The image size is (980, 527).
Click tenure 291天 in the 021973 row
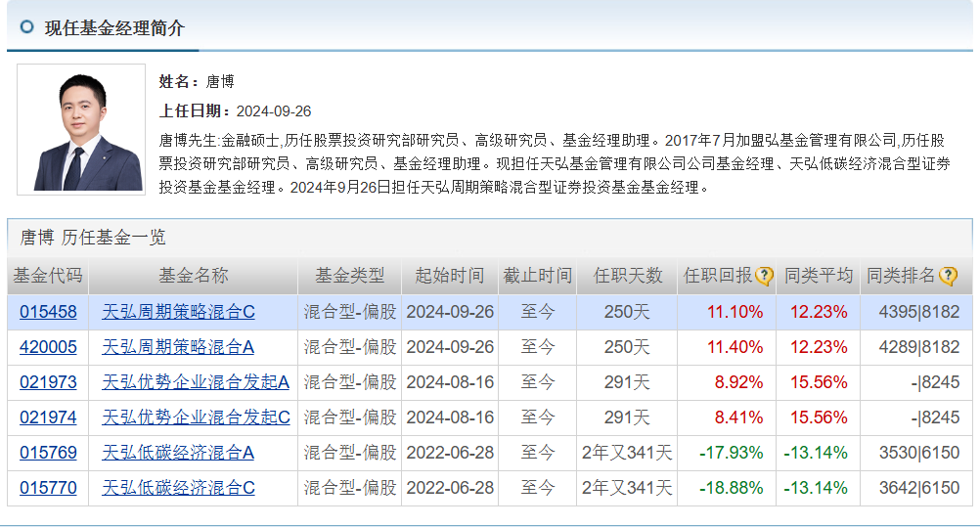[x=627, y=382]
